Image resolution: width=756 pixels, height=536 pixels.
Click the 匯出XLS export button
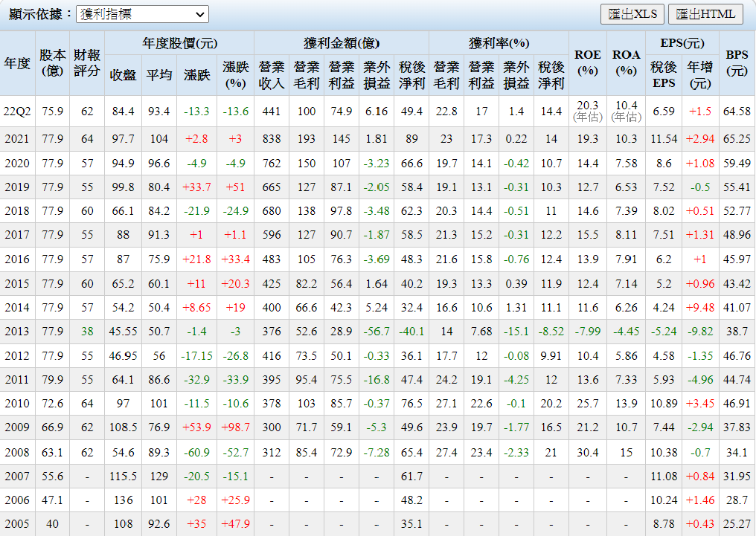[632, 14]
